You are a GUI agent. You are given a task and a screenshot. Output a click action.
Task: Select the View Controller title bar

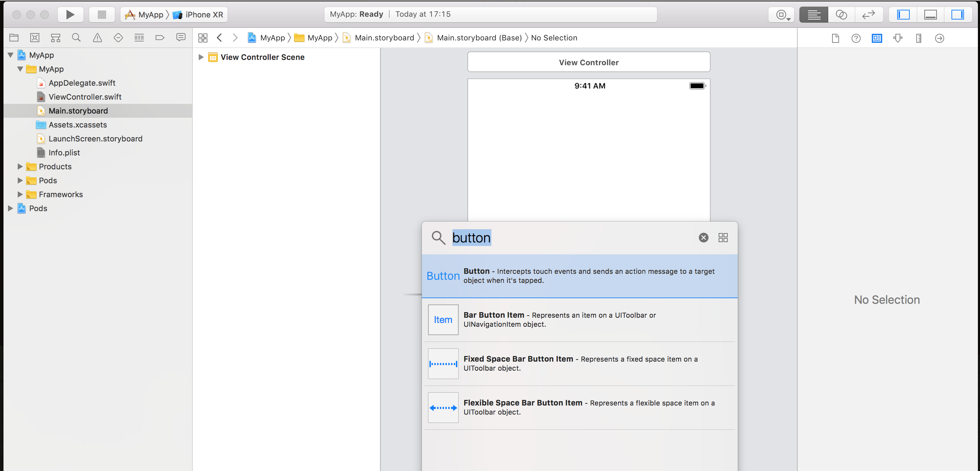pos(588,62)
